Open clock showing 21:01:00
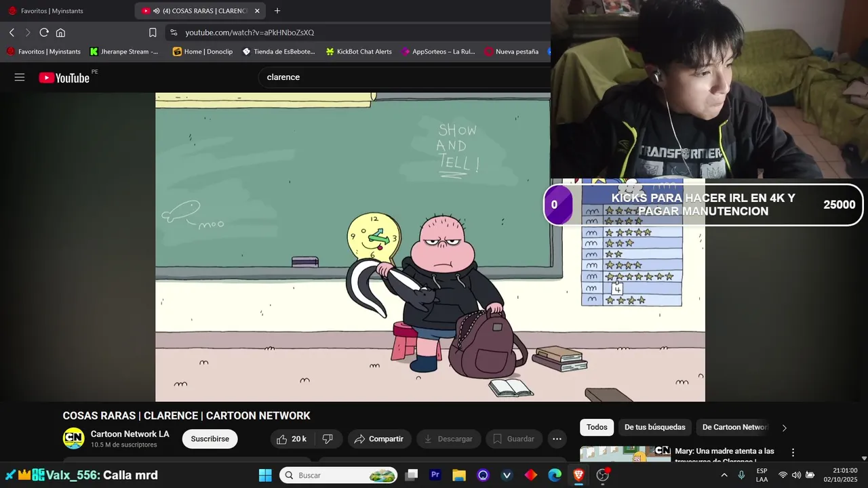Image resolution: width=868 pixels, height=488 pixels. point(840,475)
